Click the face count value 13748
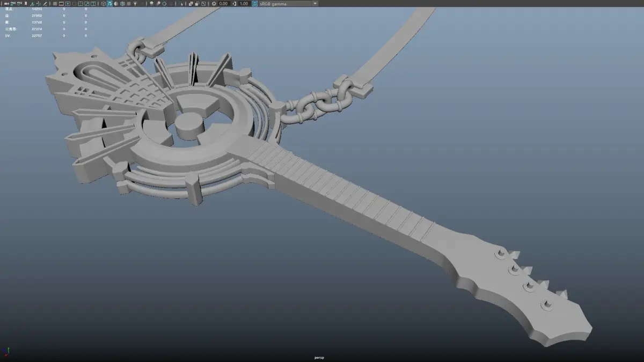Image resolution: width=644 pixels, height=362 pixels. (37, 22)
